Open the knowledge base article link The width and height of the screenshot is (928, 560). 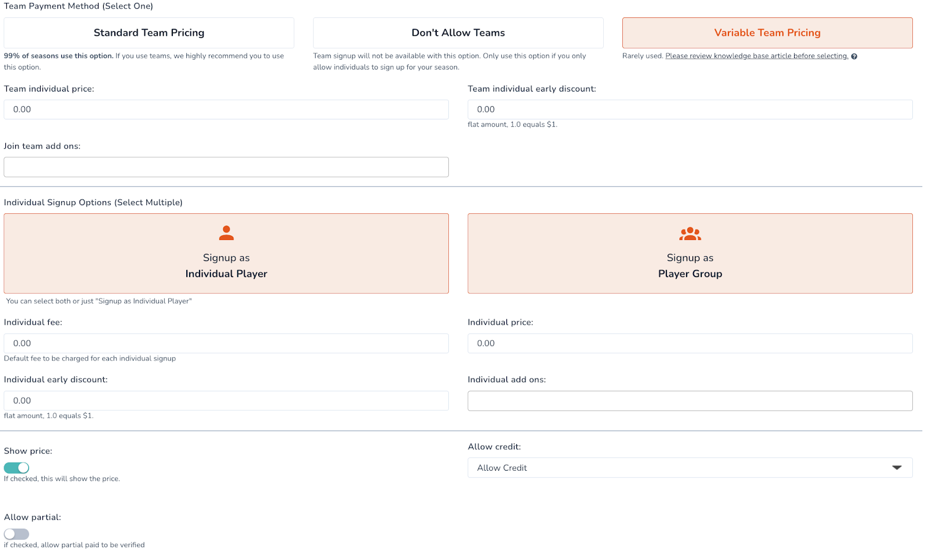pyautogui.click(x=756, y=56)
